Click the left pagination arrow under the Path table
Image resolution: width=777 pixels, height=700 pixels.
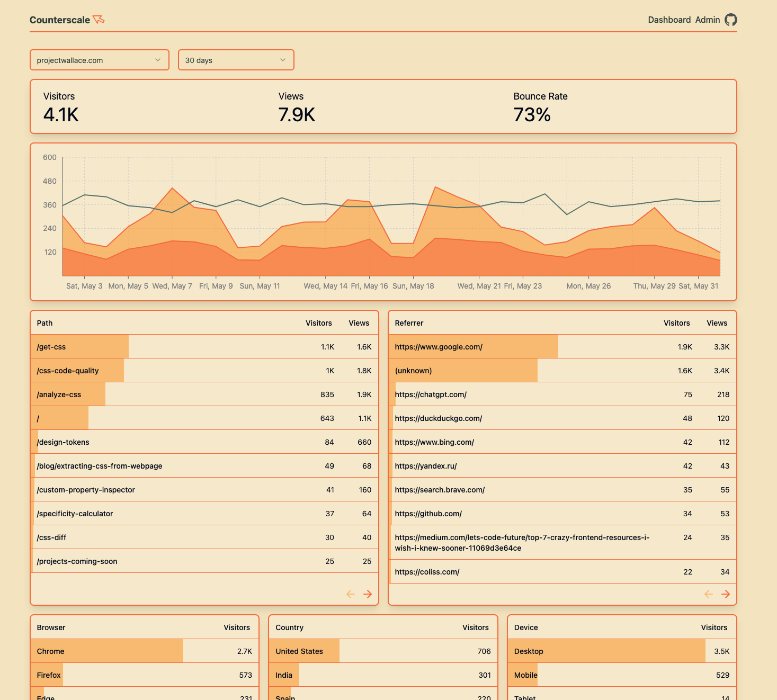(351, 594)
